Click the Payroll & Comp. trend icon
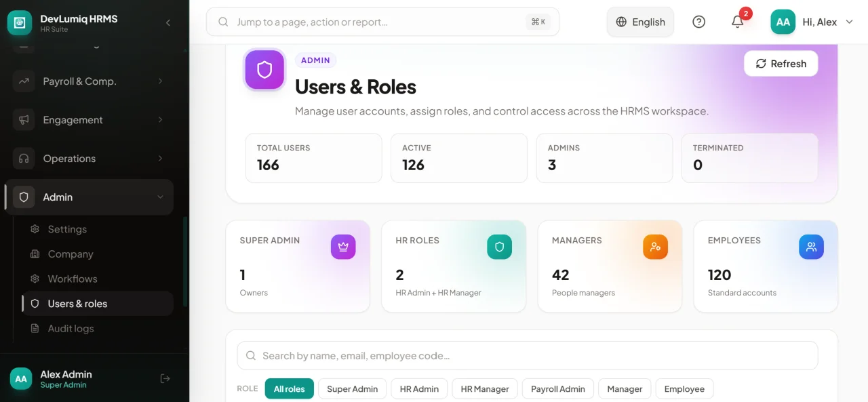Screen dimensions: 868x402 coord(24,81)
